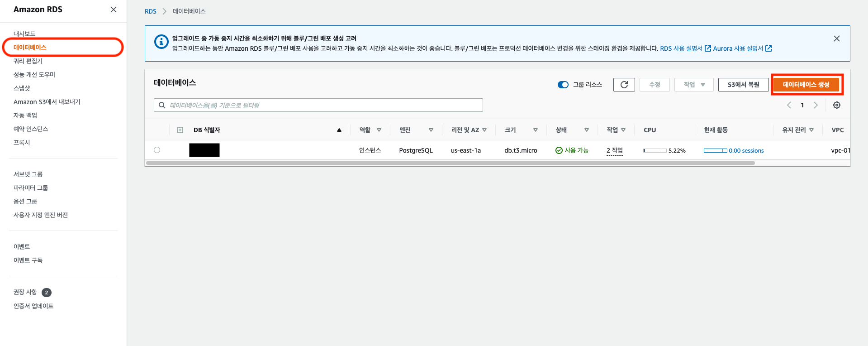Sort by the 역할 column

379,130
